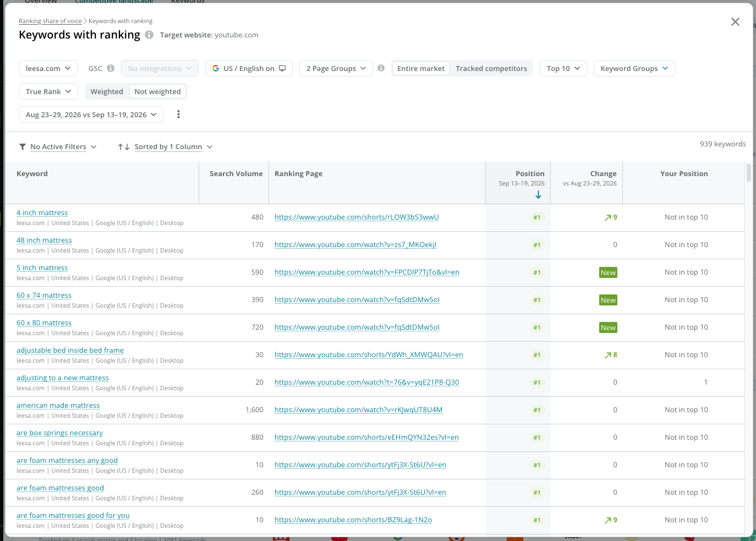Open the No integrations dropdown

click(x=160, y=68)
